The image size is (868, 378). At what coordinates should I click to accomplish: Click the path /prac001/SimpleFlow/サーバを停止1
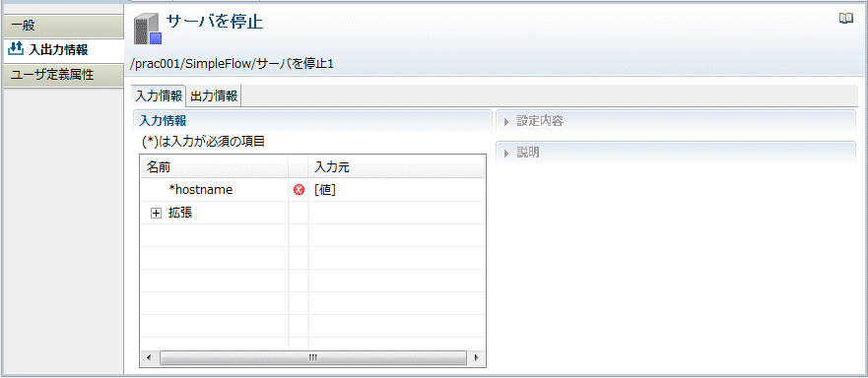[232, 64]
